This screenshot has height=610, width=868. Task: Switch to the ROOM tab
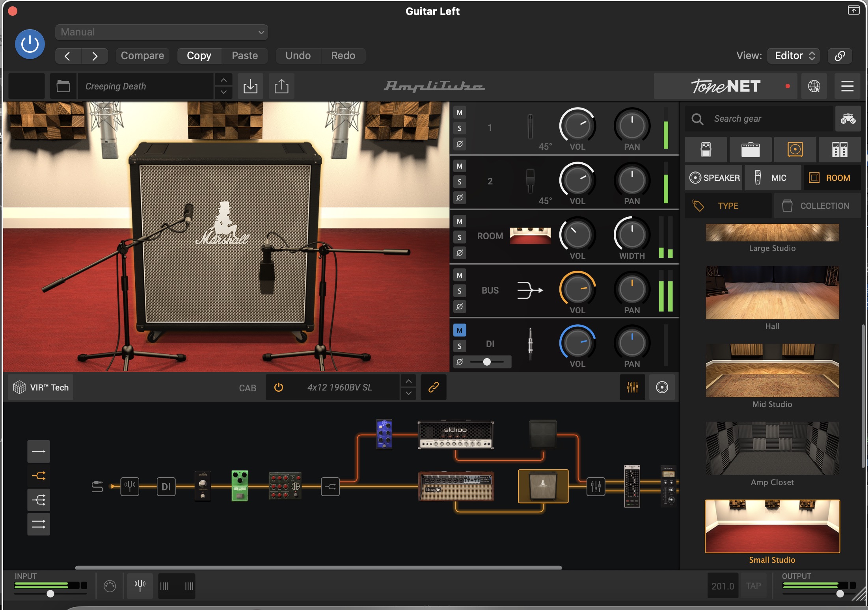832,178
